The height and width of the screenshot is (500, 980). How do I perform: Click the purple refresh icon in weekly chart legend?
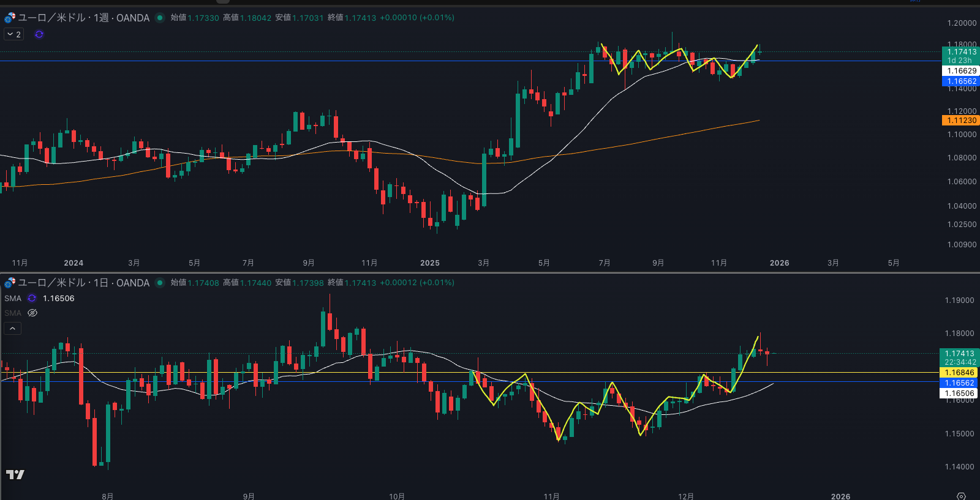39,34
